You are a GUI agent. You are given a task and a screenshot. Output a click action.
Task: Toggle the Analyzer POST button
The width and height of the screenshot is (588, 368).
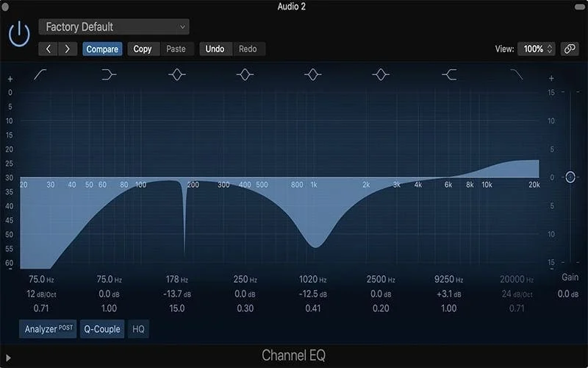(48, 329)
